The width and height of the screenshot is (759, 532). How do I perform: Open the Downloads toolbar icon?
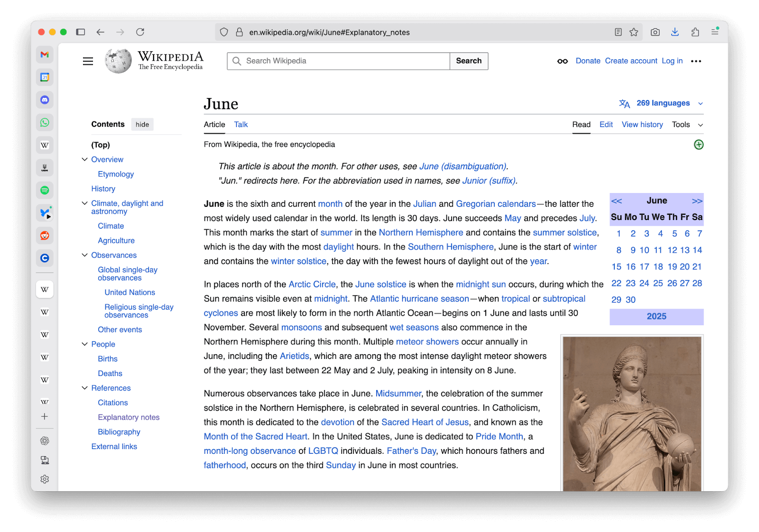point(675,32)
